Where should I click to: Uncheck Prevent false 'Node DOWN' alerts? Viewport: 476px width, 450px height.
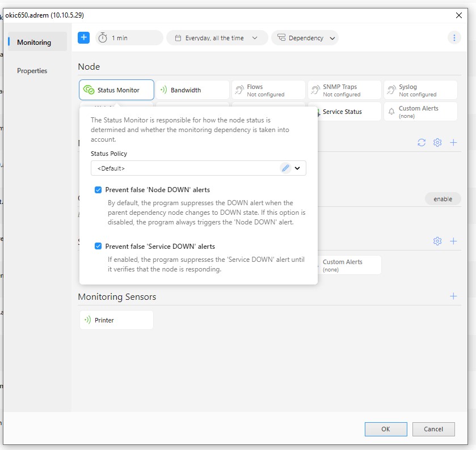coord(98,189)
